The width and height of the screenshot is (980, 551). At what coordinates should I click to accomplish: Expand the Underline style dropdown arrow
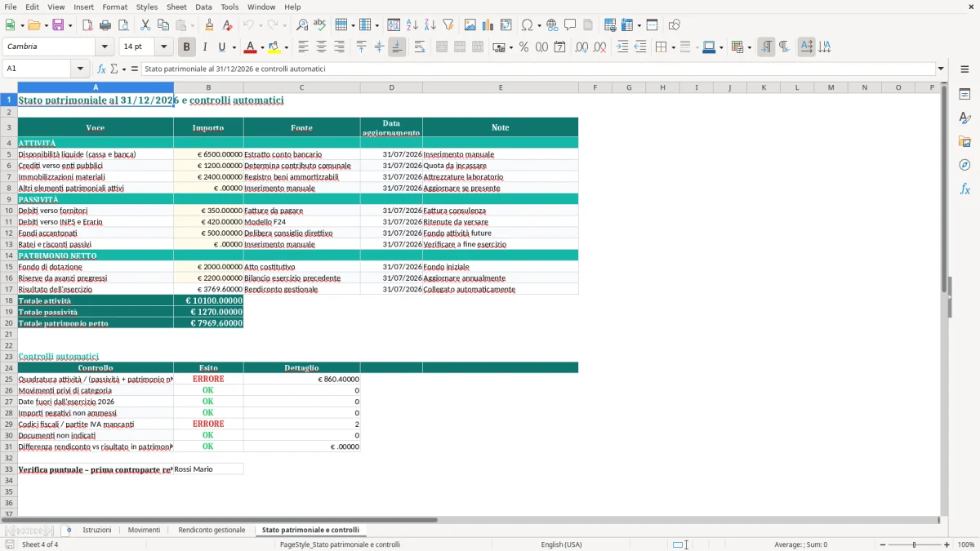(x=234, y=47)
